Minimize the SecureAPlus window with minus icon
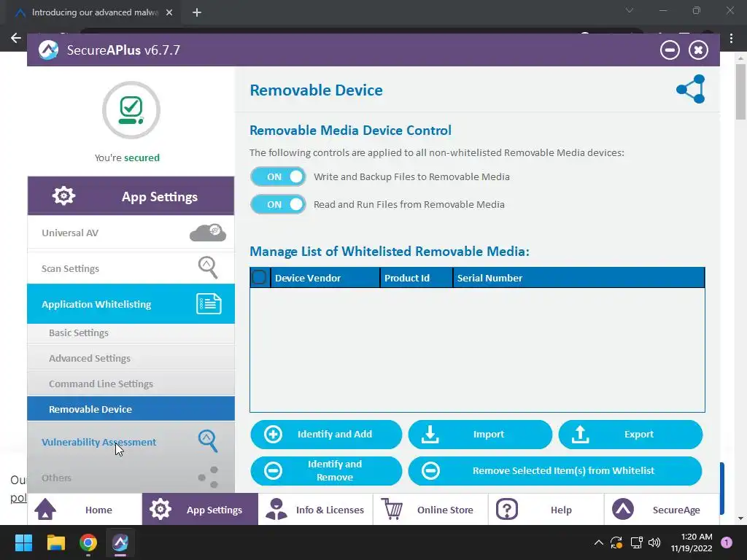The width and height of the screenshot is (747, 560). (x=670, y=50)
